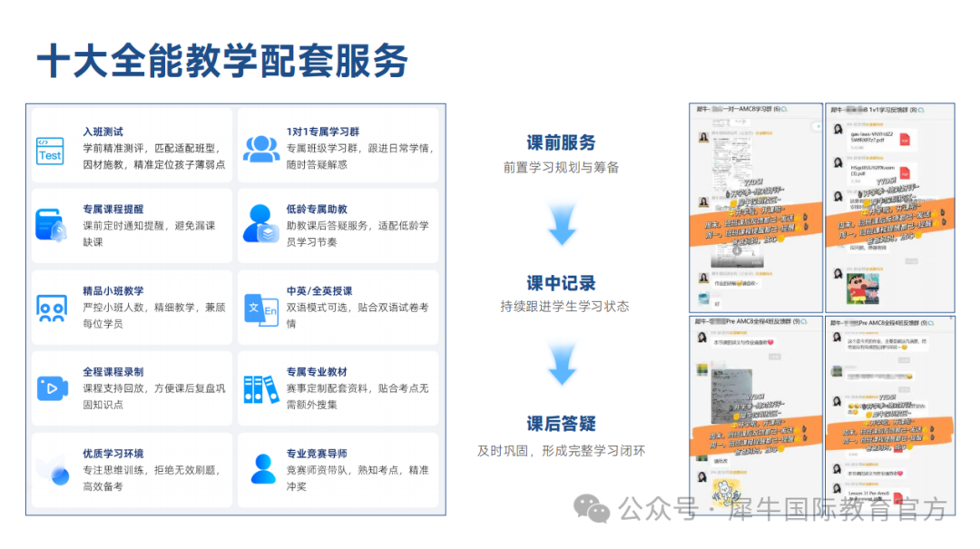The image size is (980, 549).
Task: Click the Test icon beside 入班测试
Action: [x=50, y=152]
